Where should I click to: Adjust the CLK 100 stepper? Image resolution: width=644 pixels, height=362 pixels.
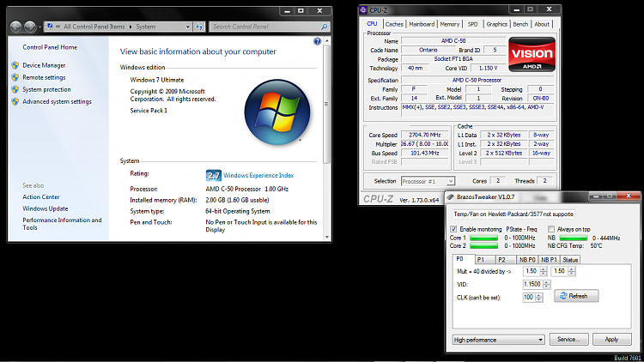[x=539, y=298]
